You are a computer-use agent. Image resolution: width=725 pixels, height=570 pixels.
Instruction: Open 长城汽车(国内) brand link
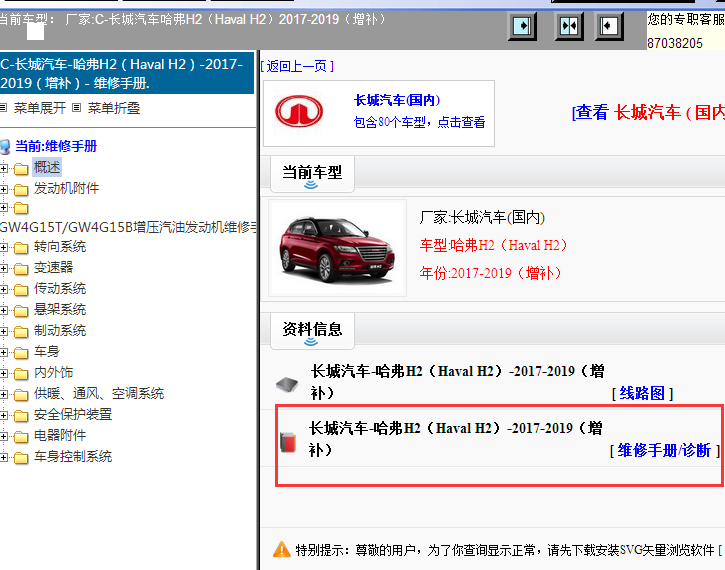click(x=397, y=100)
